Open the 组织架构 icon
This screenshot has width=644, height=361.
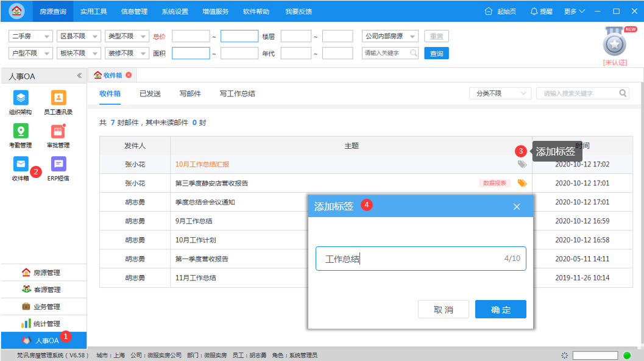21,98
